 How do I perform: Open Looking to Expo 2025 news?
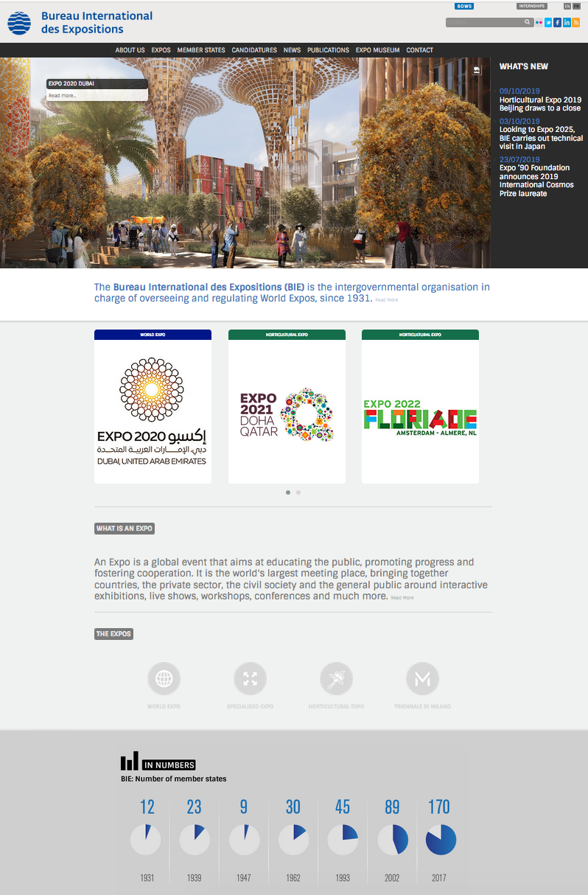point(541,138)
